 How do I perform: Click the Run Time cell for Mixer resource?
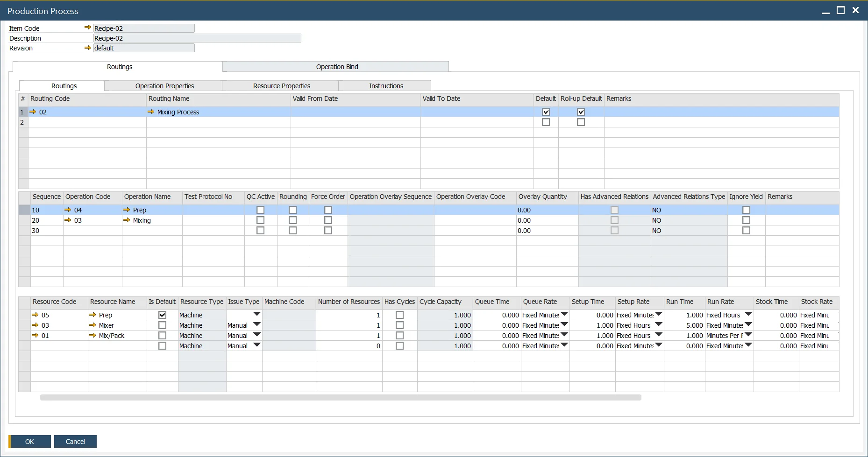[684, 325]
